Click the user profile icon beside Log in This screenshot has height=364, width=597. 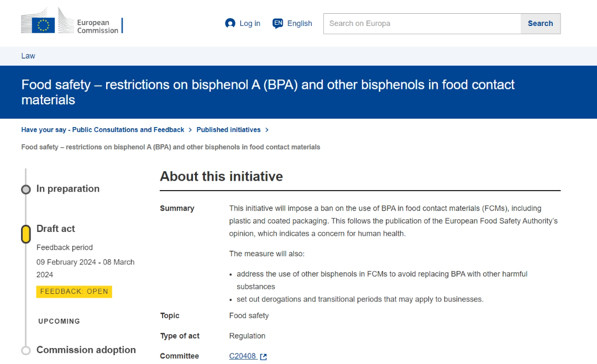[230, 23]
